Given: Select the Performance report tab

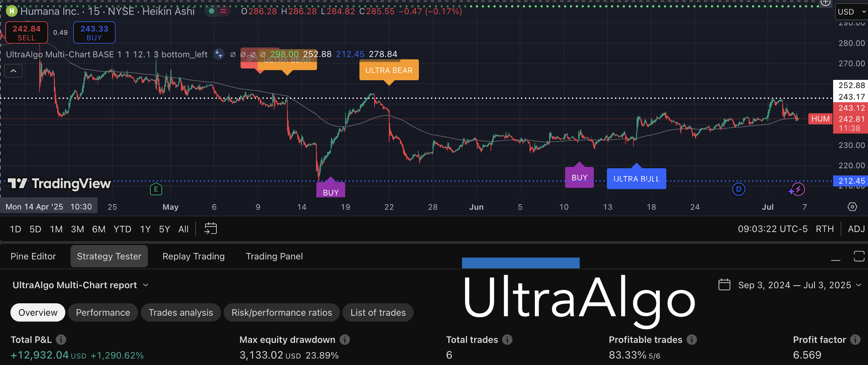Looking at the screenshot, I should pyautogui.click(x=103, y=312).
